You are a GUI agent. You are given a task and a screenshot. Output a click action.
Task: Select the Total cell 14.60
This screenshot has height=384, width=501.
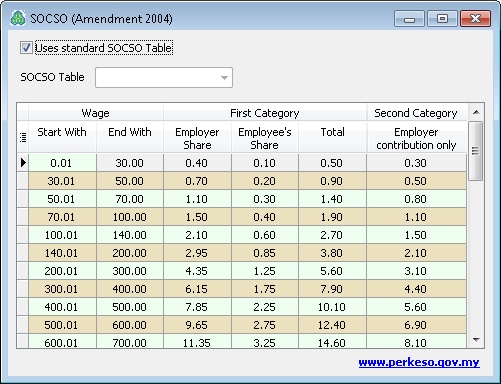[x=332, y=341]
